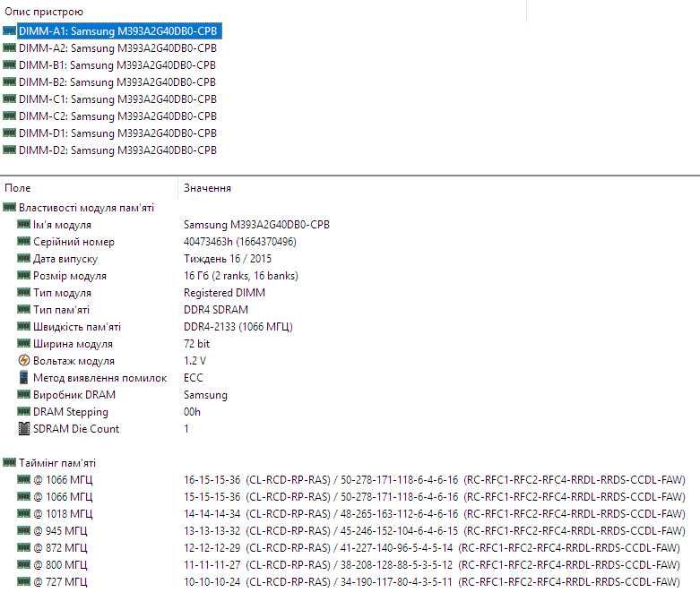Click the icon next to 'Ширина модуля'
The image size is (700, 601).
click(23, 343)
